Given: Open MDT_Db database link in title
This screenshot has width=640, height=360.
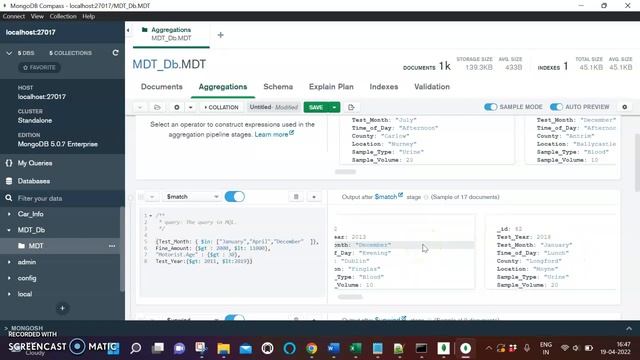Looking at the screenshot, I should pyautogui.click(x=155, y=64).
